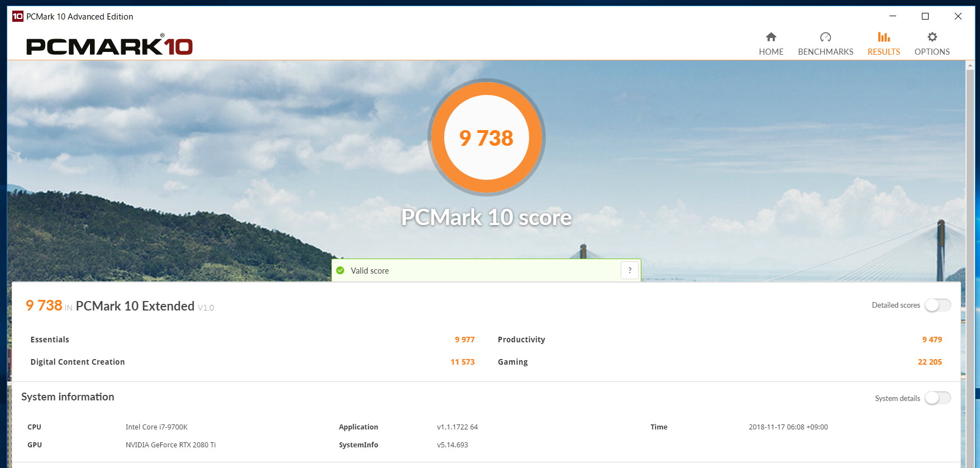This screenshot has width=980, height=468.
Task: Click the NVIDIA GeForce RTX 2080 Ti text
Action: click(170, 445)
